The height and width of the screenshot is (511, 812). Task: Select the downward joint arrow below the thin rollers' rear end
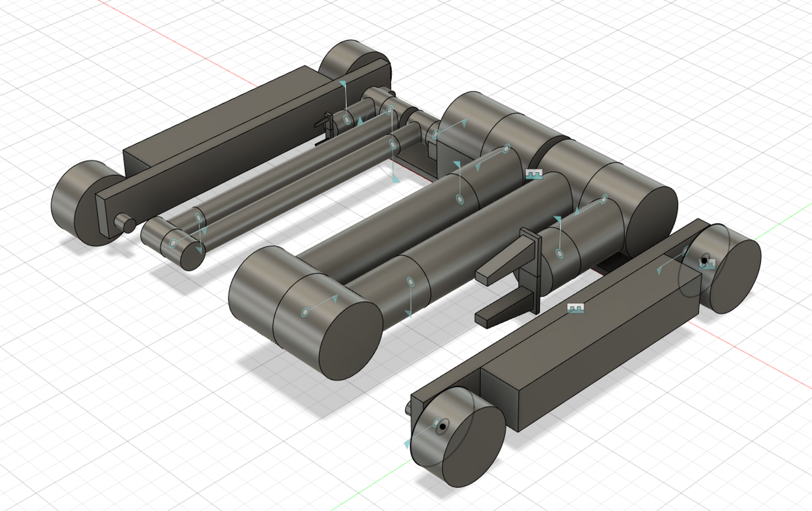pyautogui.click(x=396, y=179)
